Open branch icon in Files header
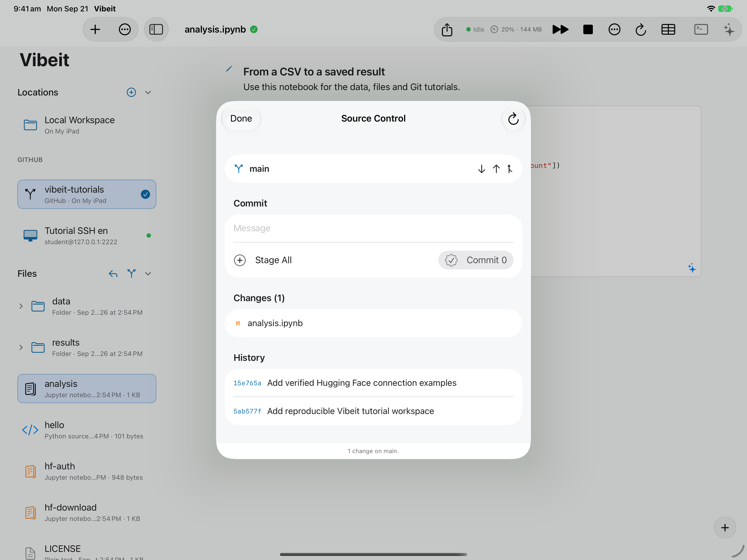 pos(131,274)
